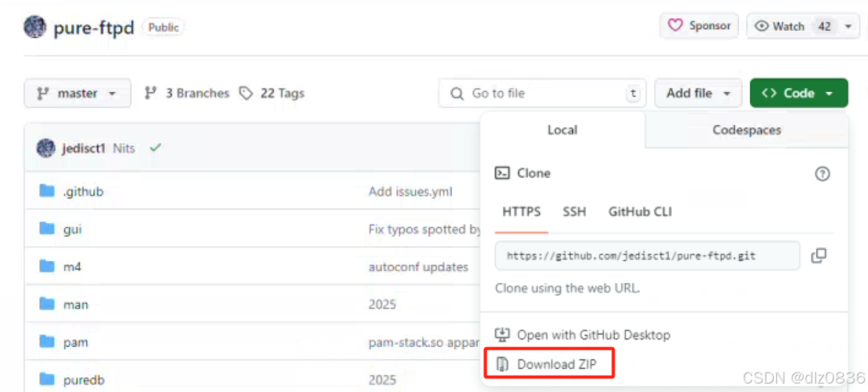This screenshot has height=392, width=868.
Task: View the 3 Branches link
Action: pyautogui.click(x=187, y=93)
